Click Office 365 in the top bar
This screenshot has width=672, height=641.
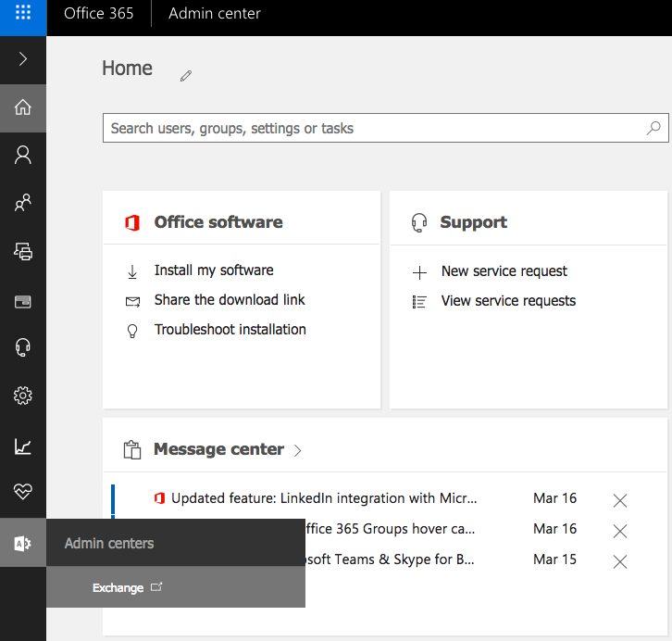click(x=98, y=13)
